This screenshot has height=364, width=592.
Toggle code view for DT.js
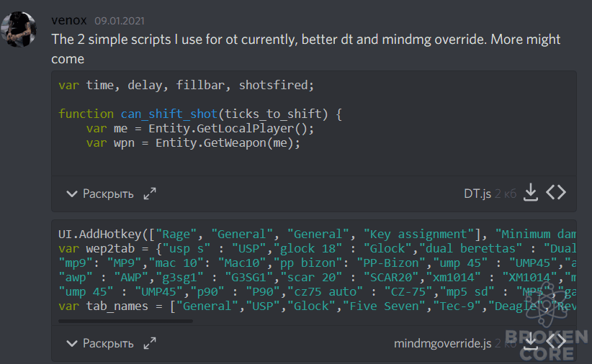556,192
